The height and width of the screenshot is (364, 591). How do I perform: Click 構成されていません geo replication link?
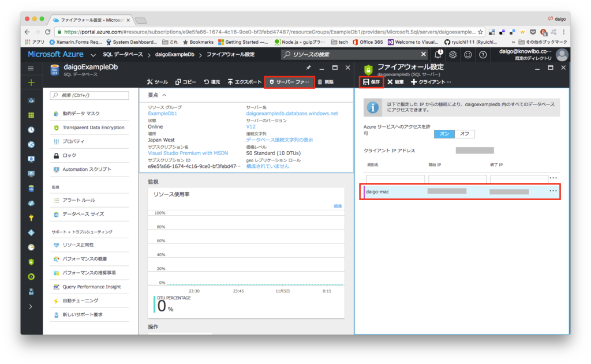pyautogui.click(x=268, y=166)
